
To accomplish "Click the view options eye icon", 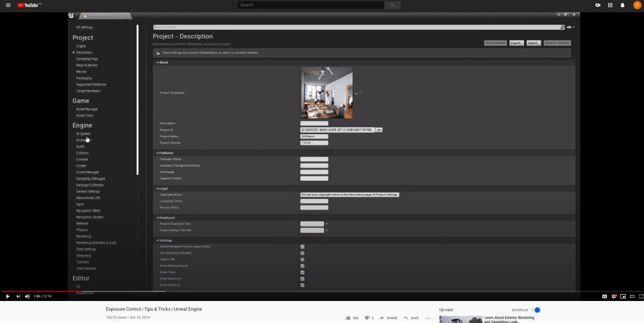I will (570, 28).
